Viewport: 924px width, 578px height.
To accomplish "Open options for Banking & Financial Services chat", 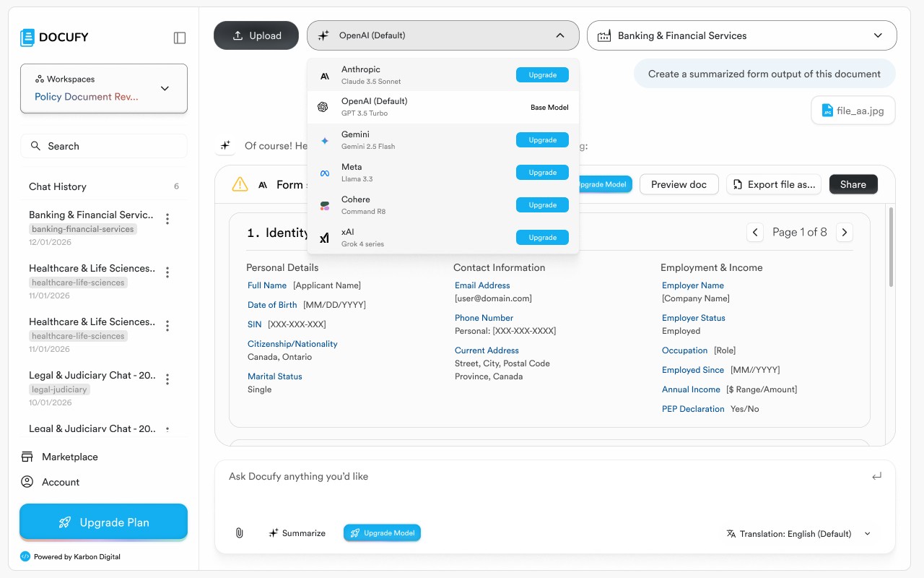I will tap(167, 219).
